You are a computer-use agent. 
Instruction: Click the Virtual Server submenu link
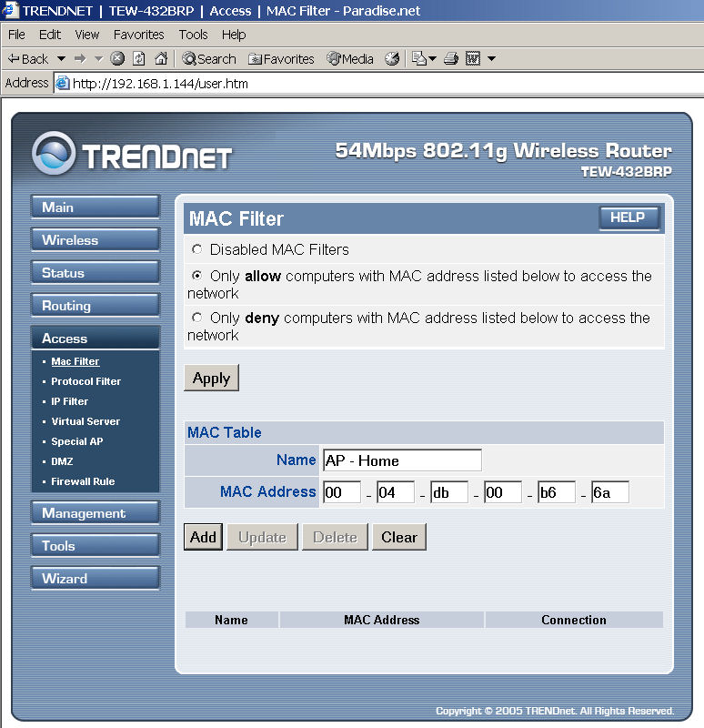coord(85,421)
